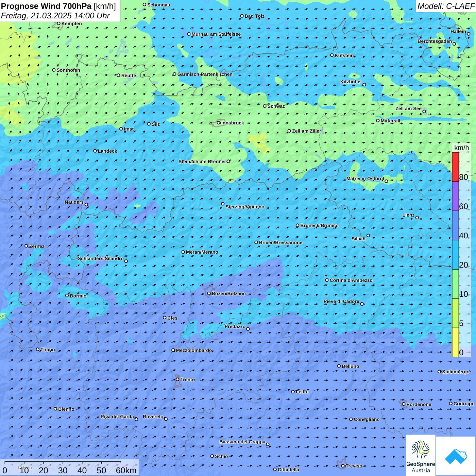This screenshot has width=476, height=476.
Task: Click the Zell am See label
Action: click(408, 108)
